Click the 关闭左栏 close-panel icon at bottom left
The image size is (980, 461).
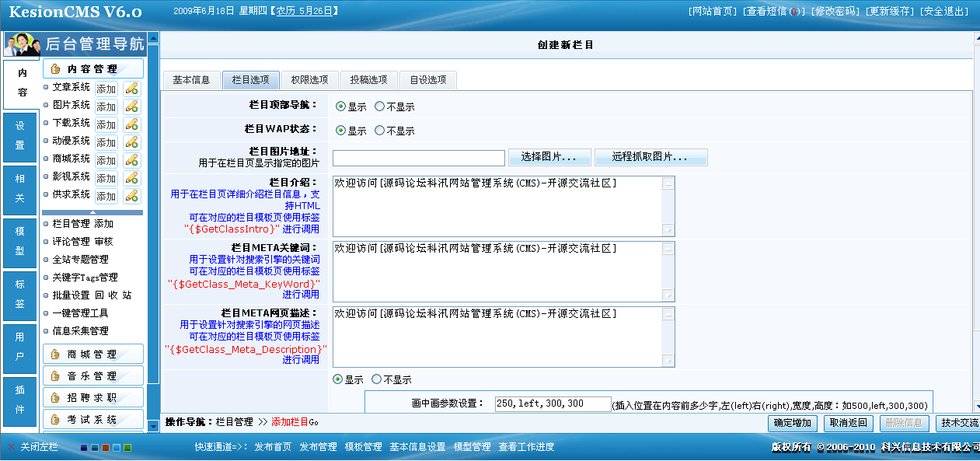pyautogui.click(x=11, y=447)
